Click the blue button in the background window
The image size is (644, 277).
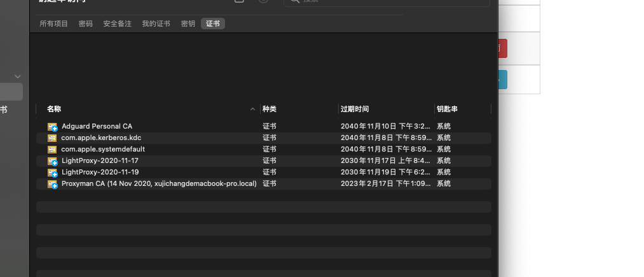click(503, 80)
